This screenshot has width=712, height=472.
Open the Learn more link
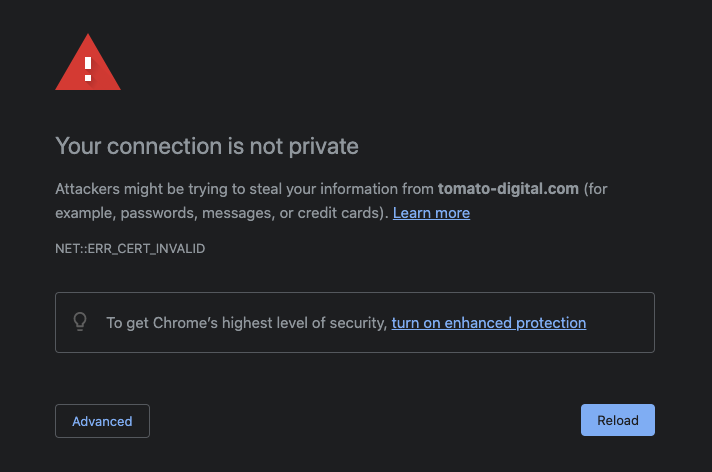tap(431, 213)
